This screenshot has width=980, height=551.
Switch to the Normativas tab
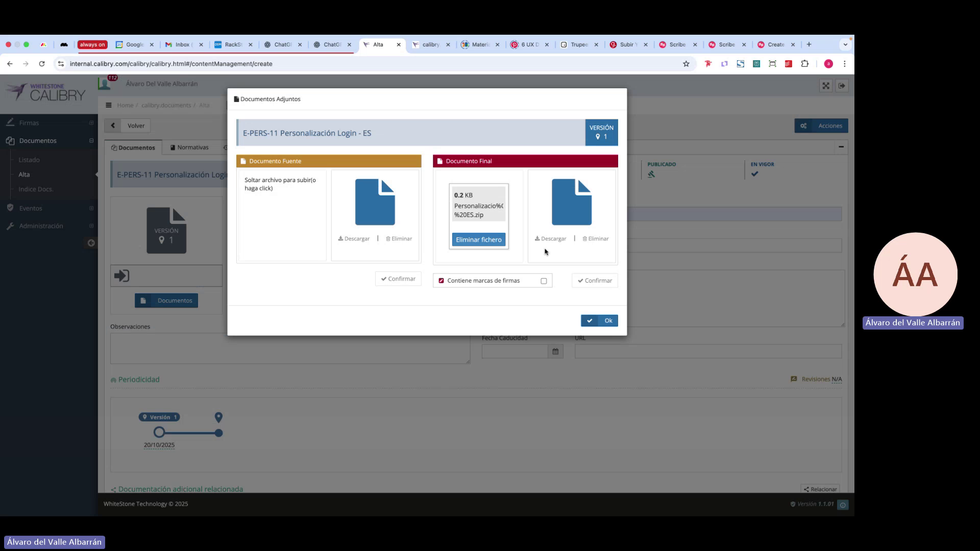[193, 147]
